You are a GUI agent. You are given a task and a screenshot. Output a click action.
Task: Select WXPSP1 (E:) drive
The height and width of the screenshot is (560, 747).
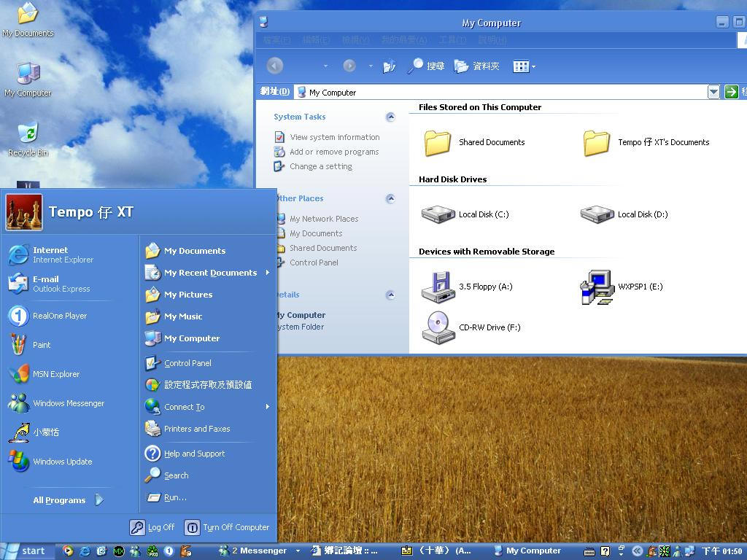click(622, 287)
